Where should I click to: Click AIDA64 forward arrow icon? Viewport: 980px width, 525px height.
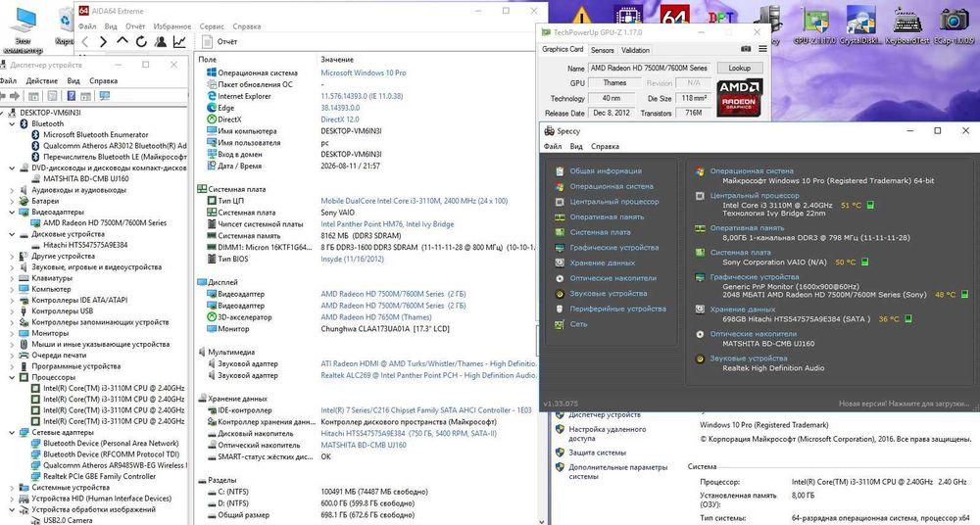(103, 42)
